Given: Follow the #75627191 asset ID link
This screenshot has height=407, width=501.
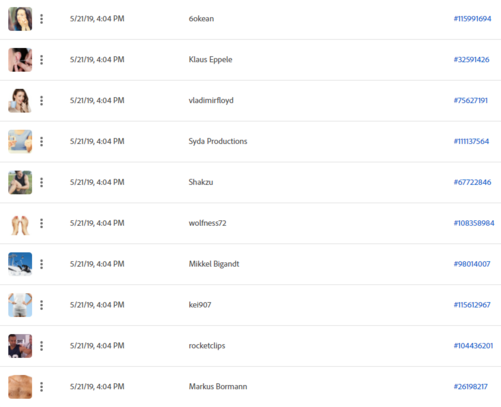Looking at the screenshot, I should pos(471,100).
